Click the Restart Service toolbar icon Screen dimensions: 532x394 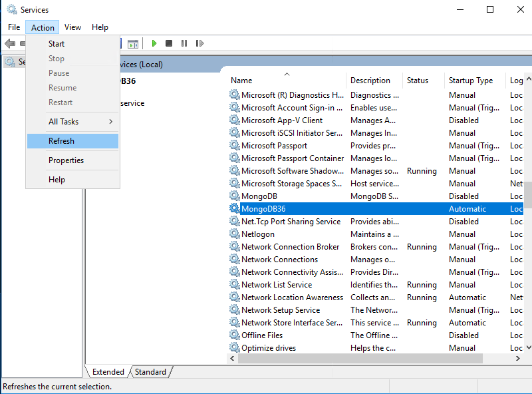click(x=200, y=43)
